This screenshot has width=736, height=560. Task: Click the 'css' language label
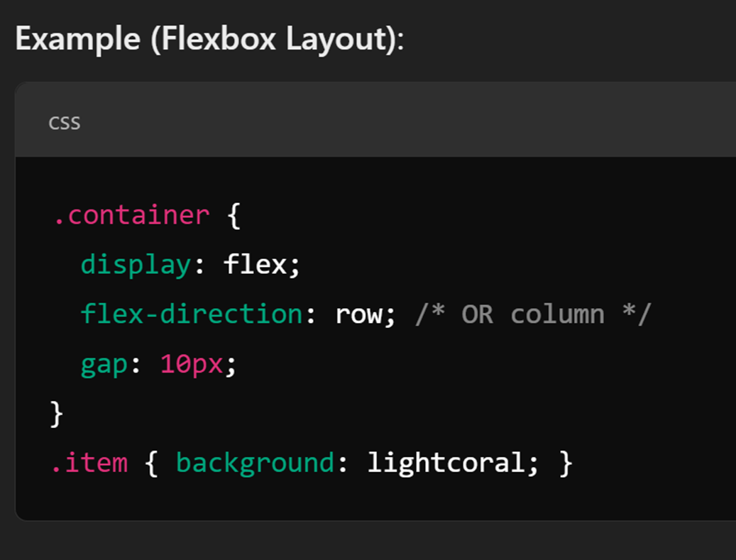point(64,123)
